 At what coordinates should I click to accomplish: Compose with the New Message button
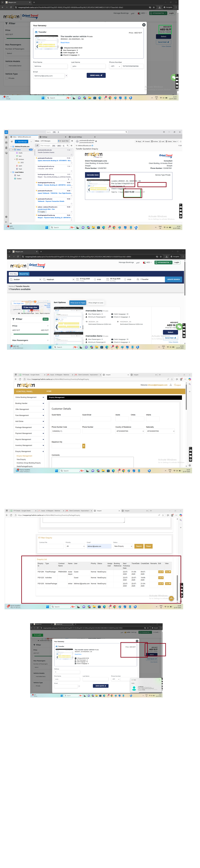(21, 142)
